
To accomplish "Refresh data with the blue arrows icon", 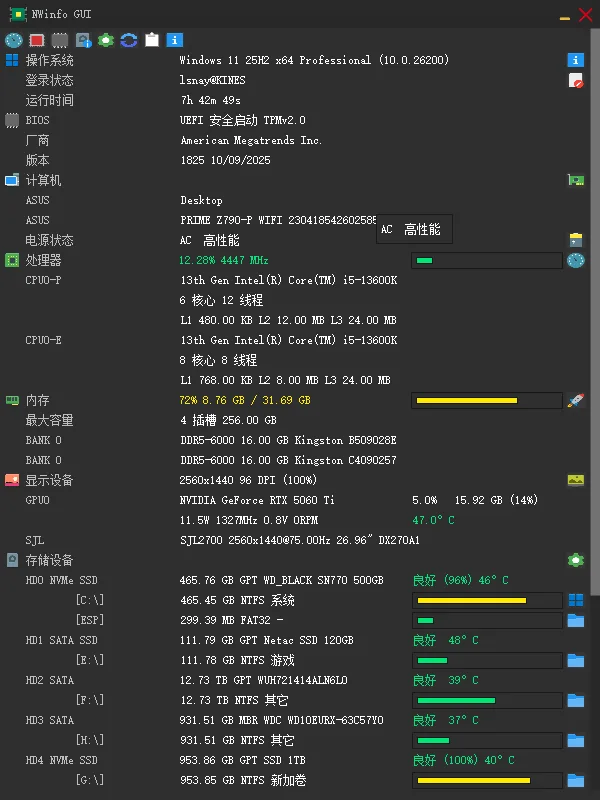I will (x=129, y=40).
